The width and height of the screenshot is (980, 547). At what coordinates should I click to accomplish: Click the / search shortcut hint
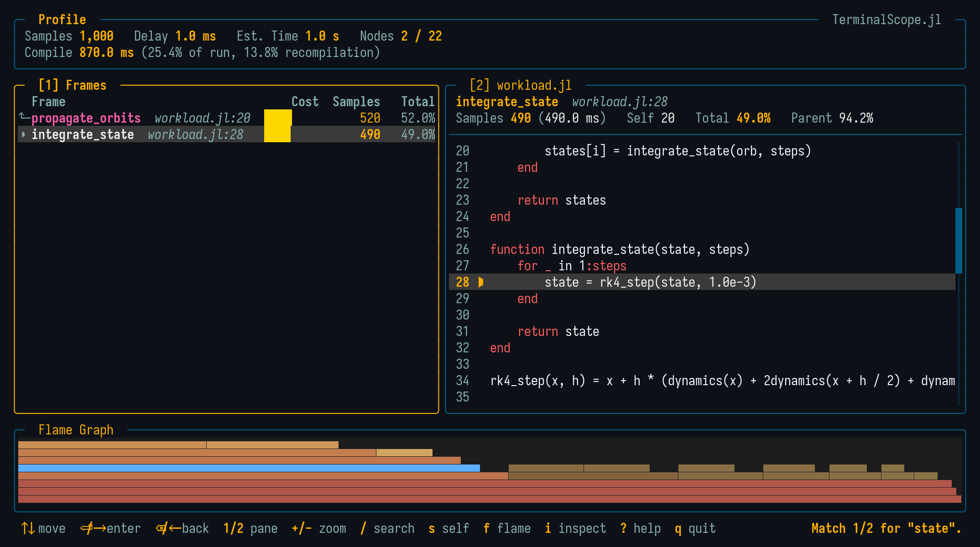click(x=387, y=528)
